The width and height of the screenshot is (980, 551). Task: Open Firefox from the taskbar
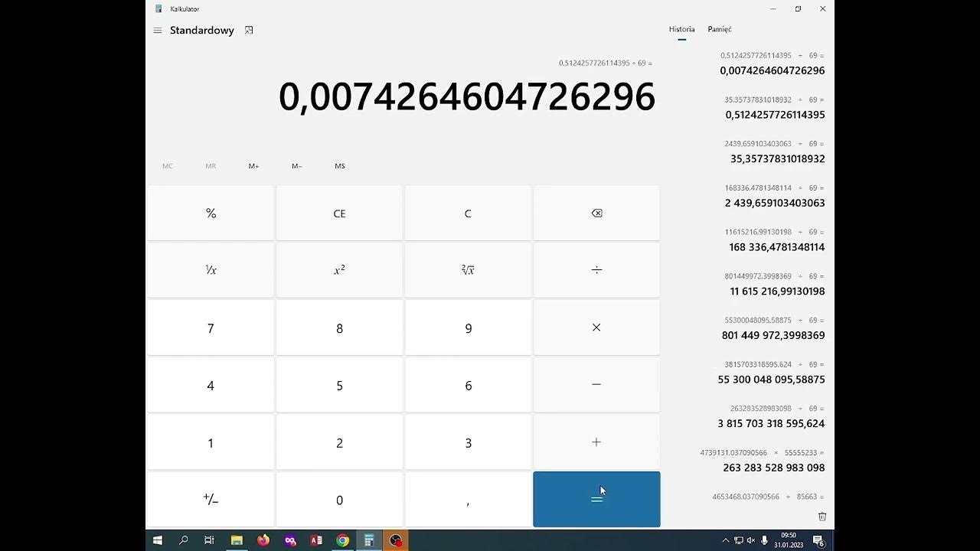[263, 540]
